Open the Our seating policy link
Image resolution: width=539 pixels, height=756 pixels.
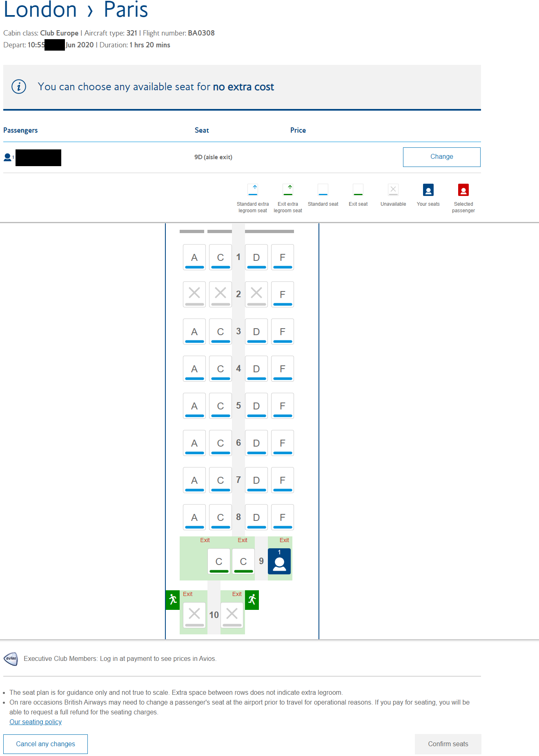tap(36, 722)
